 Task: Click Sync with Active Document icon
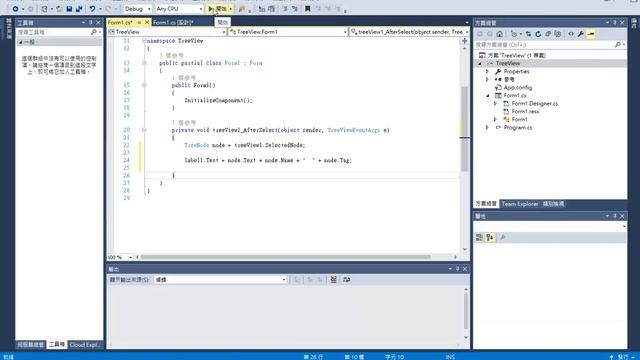[528, 34]
